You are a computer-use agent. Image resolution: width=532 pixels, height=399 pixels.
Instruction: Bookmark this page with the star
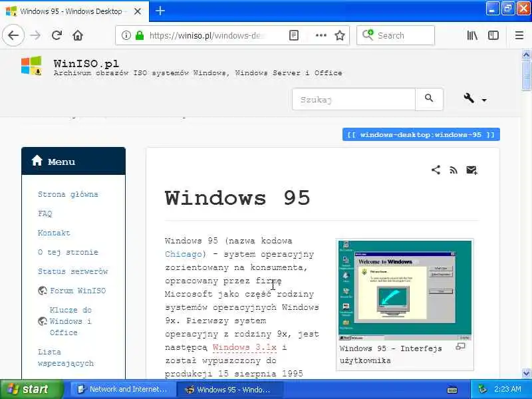pyautogui.click(x=340, y=35)
